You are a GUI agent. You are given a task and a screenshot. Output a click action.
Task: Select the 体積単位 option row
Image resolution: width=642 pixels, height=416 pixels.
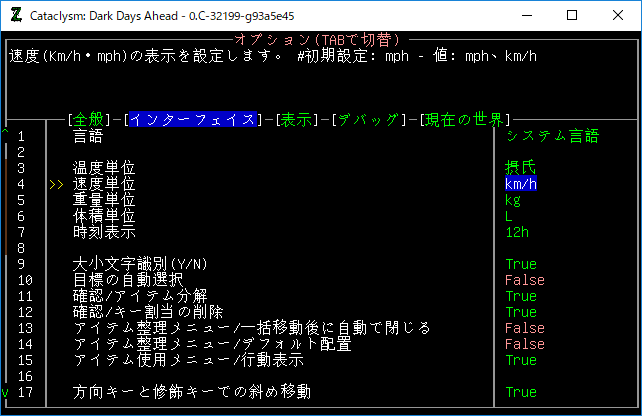pos(105,216)
